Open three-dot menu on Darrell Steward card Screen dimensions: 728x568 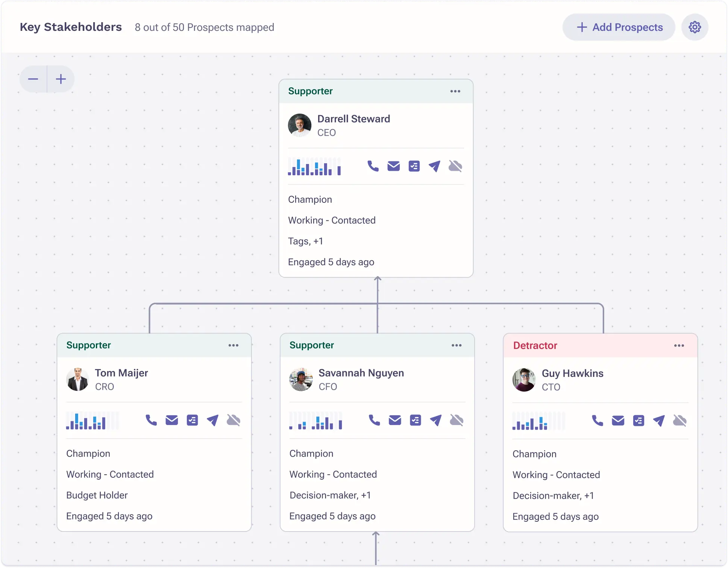pyautogui.click(x=455, y=91)
